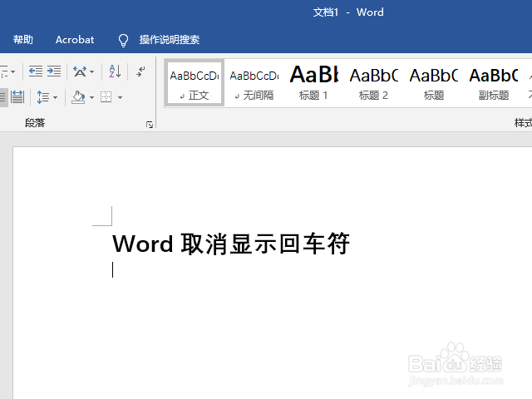Image resolution: width=532 pixels, height=399 pixels.
Task: Toggle show/hide paragraph marks icon
Action: point(140,71)
